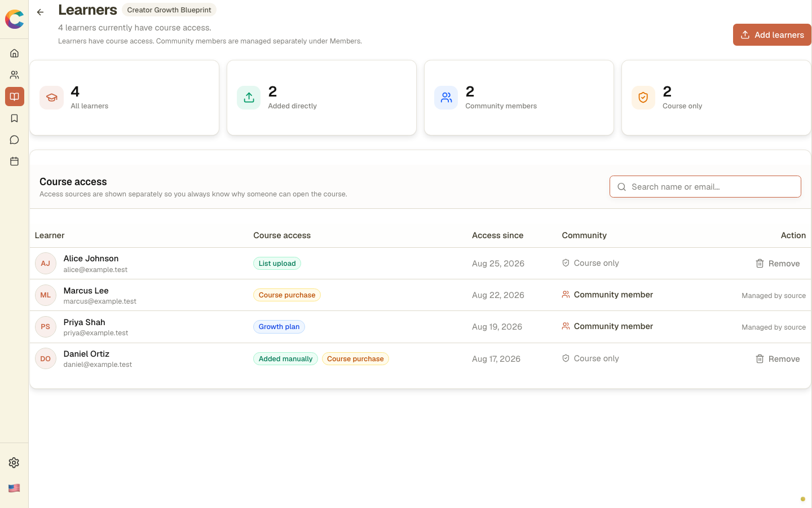The height and width of the screenshot is (508, 812).
Task: Go back using the arrow next to Learners
Action: point(40,12)
